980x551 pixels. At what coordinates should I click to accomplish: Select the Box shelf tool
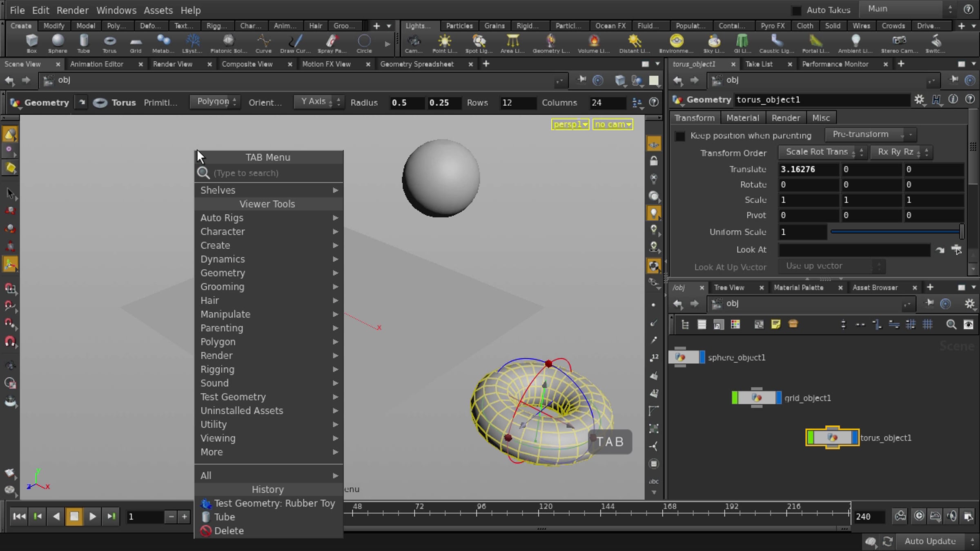(31, 44)
